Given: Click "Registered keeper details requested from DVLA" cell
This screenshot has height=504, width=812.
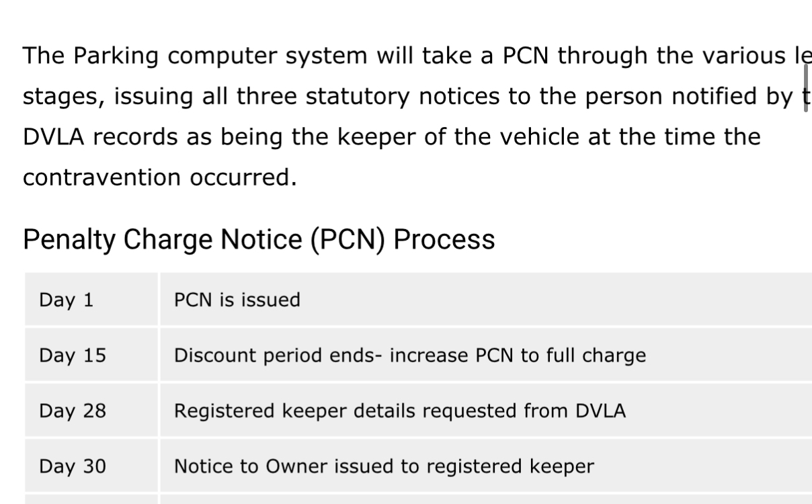Looking at the screenshot, I should point(399,411).
